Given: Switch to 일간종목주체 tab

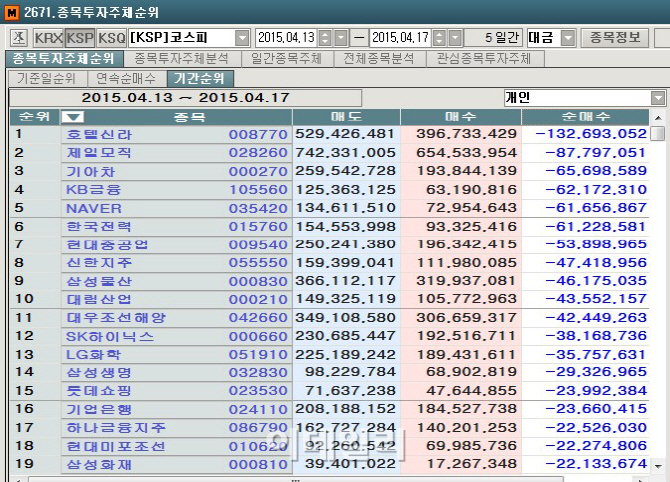Looking at the screenshot, I should 287,59.
